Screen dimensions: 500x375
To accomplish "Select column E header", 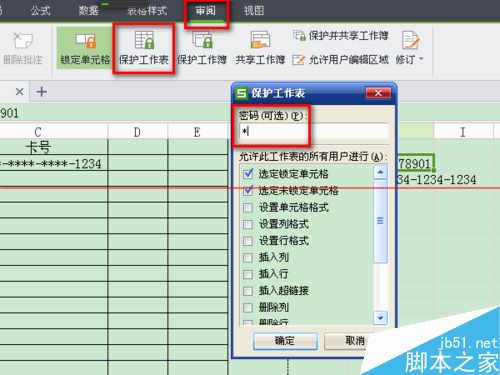I will (197, 132).
